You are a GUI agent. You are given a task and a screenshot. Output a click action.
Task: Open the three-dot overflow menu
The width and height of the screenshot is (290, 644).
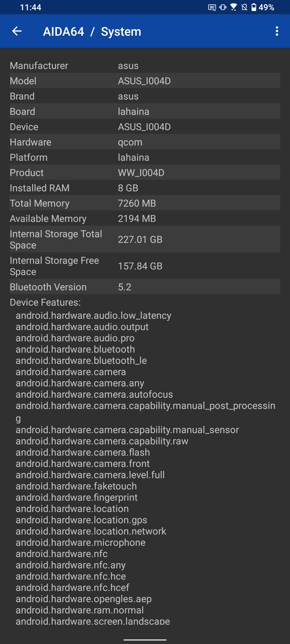coord(277,31)
